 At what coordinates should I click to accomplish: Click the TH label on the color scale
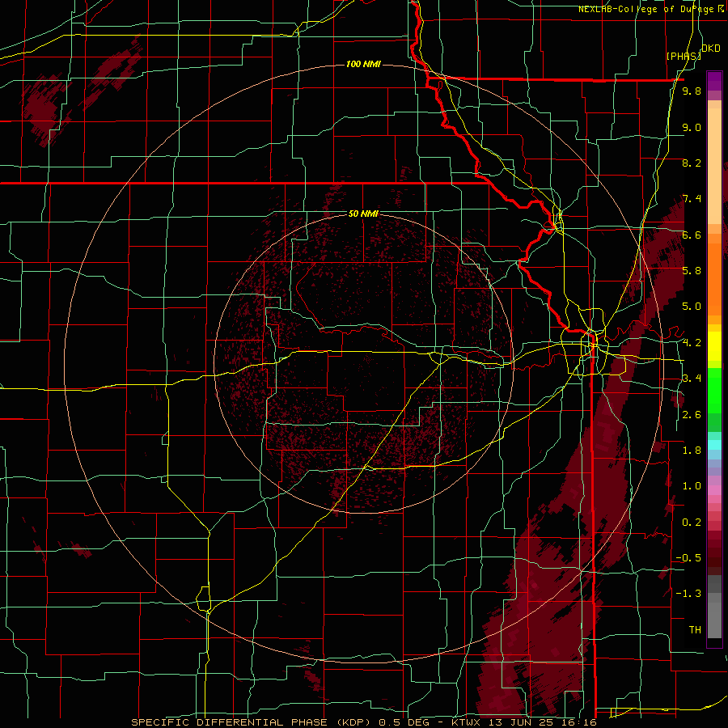coord(695,630)
